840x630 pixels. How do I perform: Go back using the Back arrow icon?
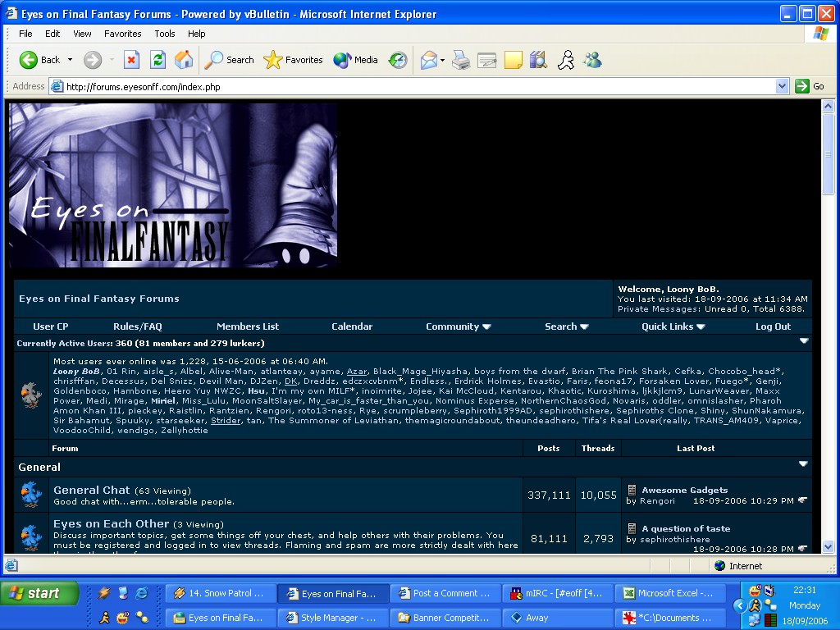29,60
